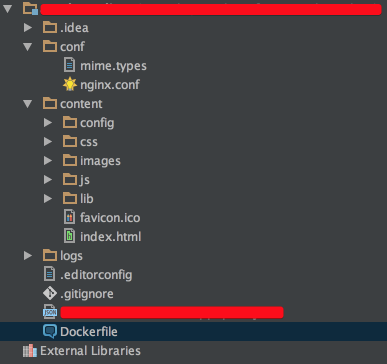Expand the js folder arrow
The image size is (387, 364).
point(48,180)
